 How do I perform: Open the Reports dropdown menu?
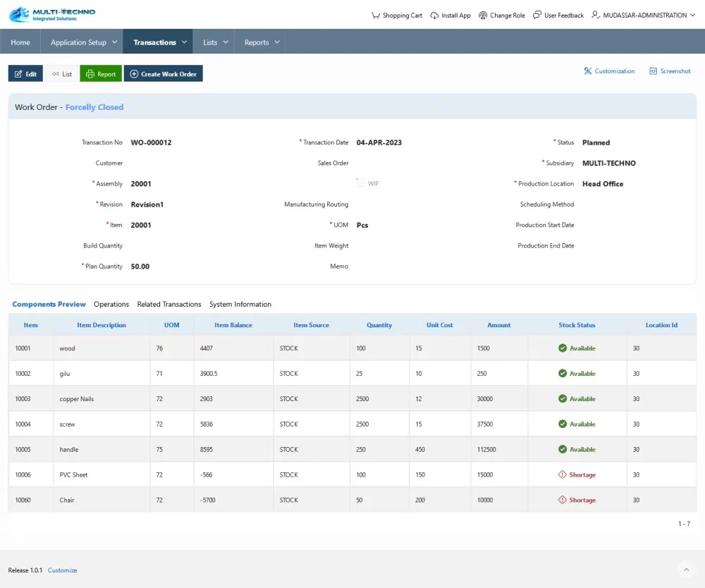(262, 42)
